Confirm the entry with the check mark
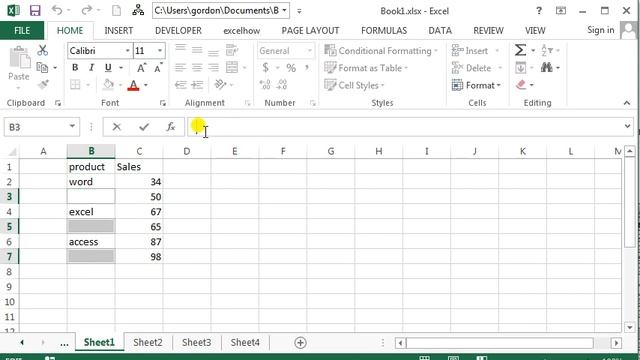The height and width of the screenshot is (360, 640). (x=144, y=127)
